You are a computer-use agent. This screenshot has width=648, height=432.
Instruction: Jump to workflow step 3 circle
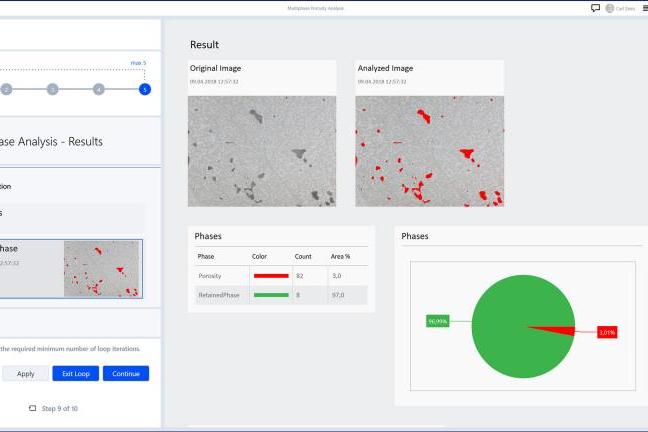tap(52, 89)
